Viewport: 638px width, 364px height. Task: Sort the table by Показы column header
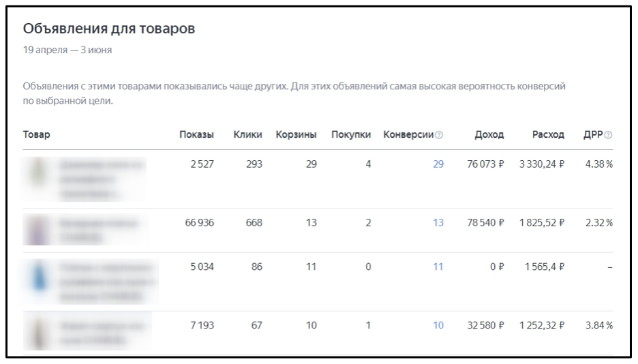pos(196,134)
